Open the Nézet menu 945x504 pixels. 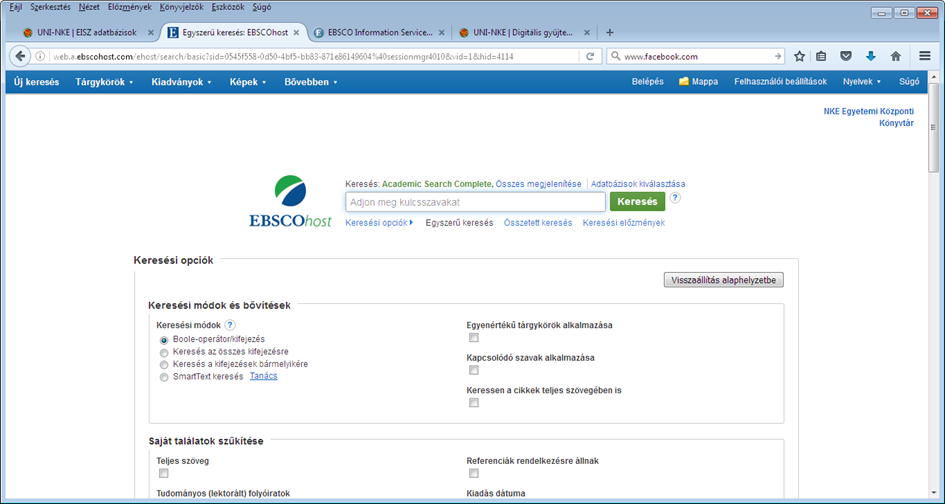pyautogui.click(x=89, y=8)
